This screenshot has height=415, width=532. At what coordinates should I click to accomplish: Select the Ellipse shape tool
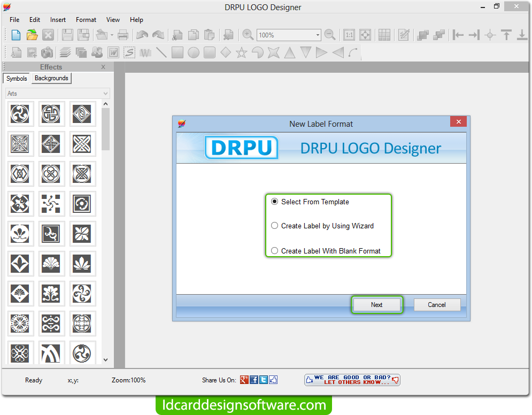[193, 52]
